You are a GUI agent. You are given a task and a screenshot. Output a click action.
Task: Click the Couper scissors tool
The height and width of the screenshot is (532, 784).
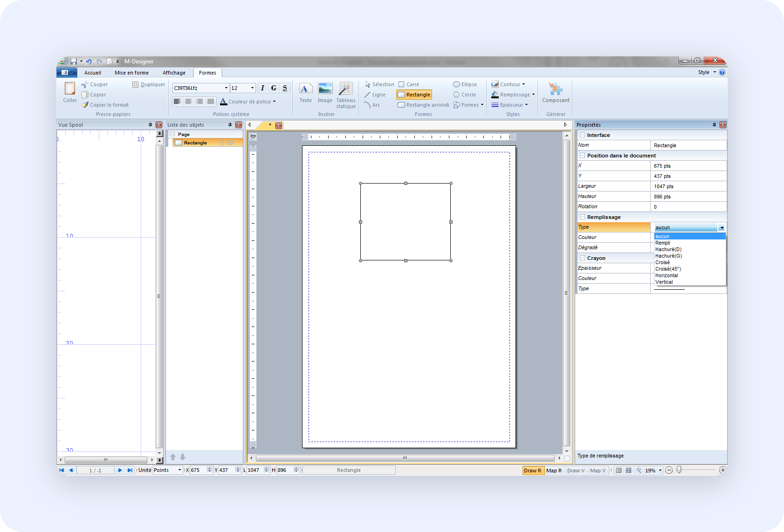click(95, 84)
